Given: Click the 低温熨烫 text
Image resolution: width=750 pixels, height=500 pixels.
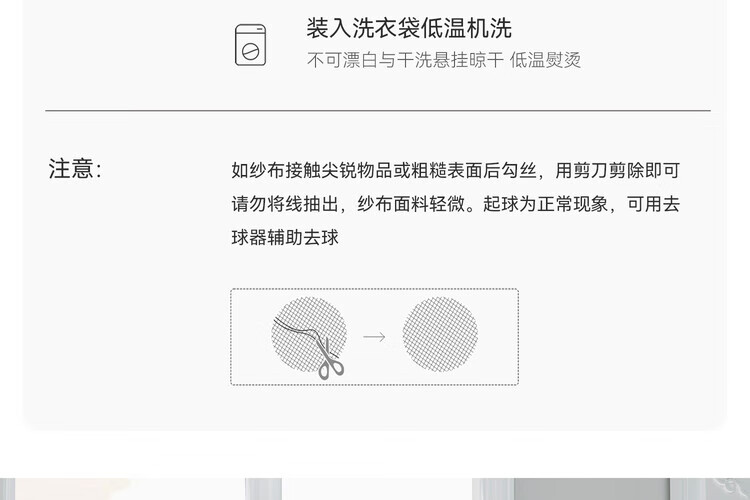Looking at the screenshot, I should click(545, 60).
